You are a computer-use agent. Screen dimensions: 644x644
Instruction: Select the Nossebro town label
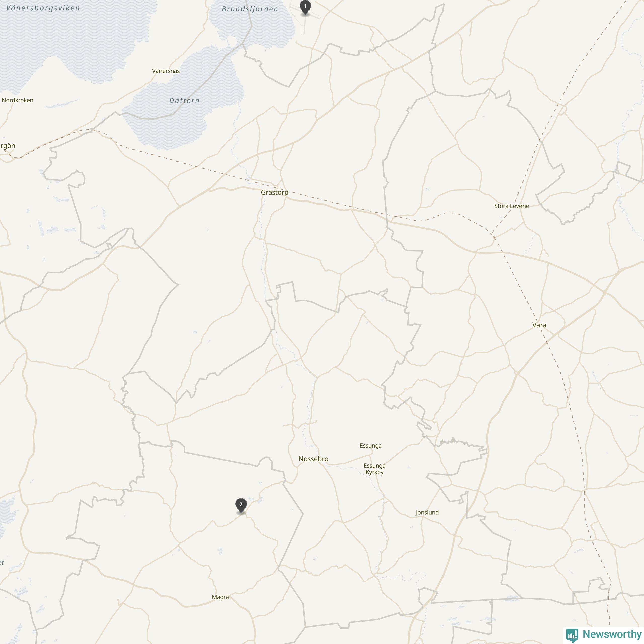313,459
